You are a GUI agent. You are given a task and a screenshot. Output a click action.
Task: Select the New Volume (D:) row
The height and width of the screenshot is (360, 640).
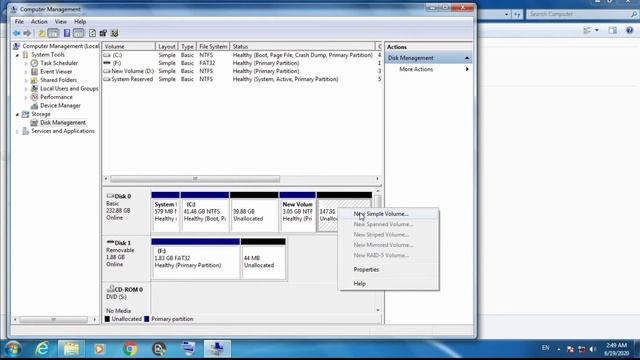click(242, 71)
